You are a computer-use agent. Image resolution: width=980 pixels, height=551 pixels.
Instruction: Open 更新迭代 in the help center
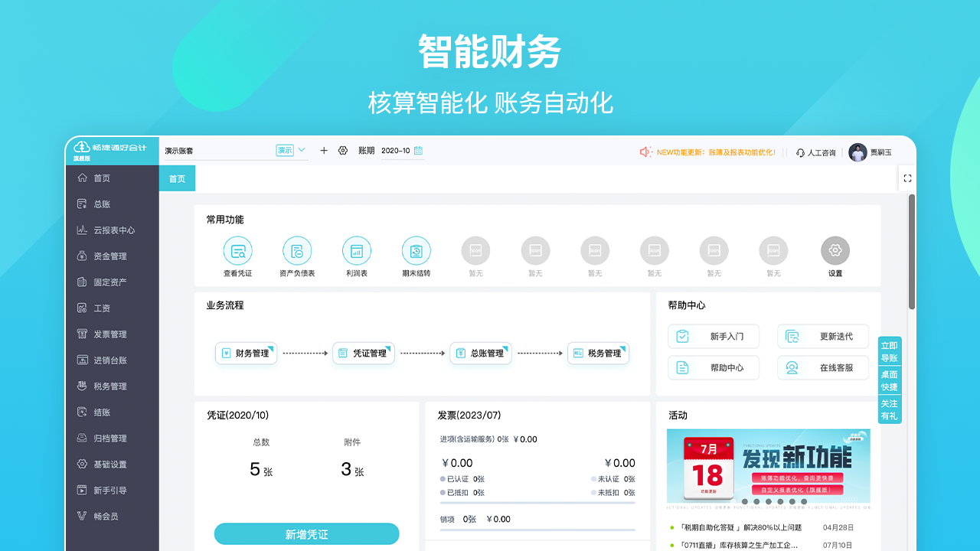[x=823, y=336]
